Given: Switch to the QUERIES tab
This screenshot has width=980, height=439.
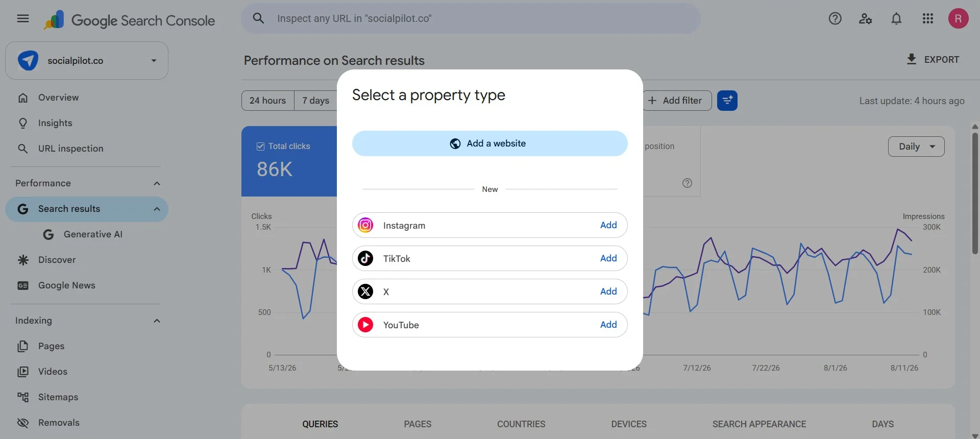Looking at the screenshot, I should (x=320, y=424).
